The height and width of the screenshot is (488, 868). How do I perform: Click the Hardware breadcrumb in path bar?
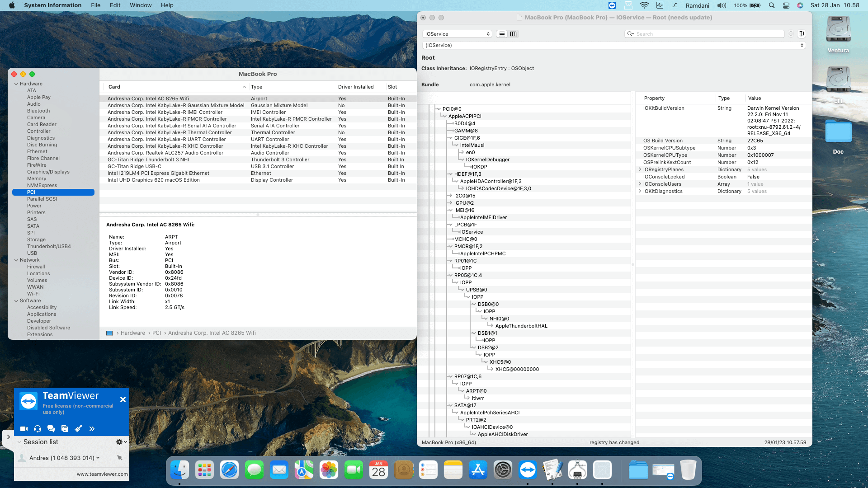[133, 333]
